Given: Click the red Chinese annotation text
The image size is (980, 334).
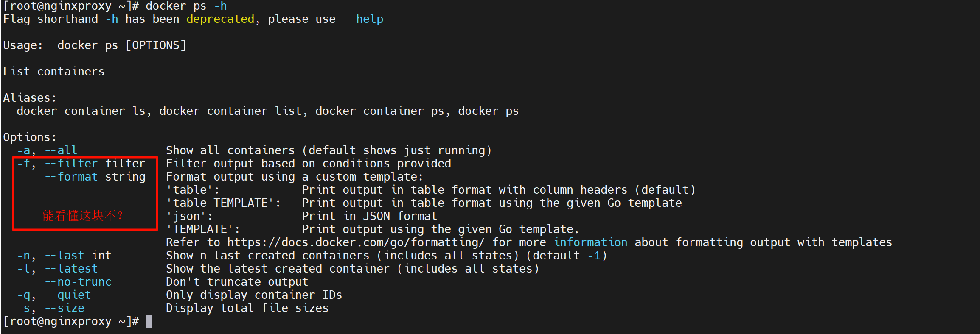Looking at the screenshot, I should click(x=83, y=216).
